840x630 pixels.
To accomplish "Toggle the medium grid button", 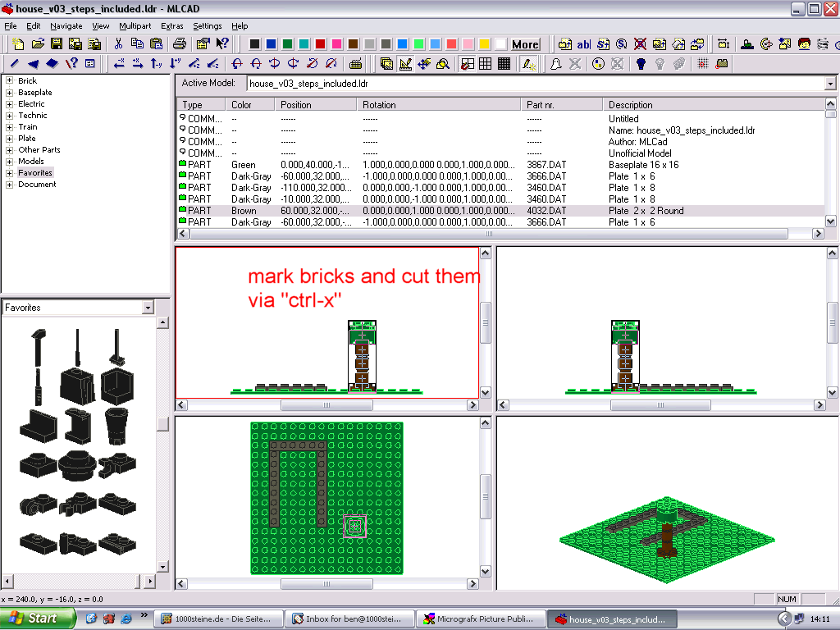I will (486, 64).
